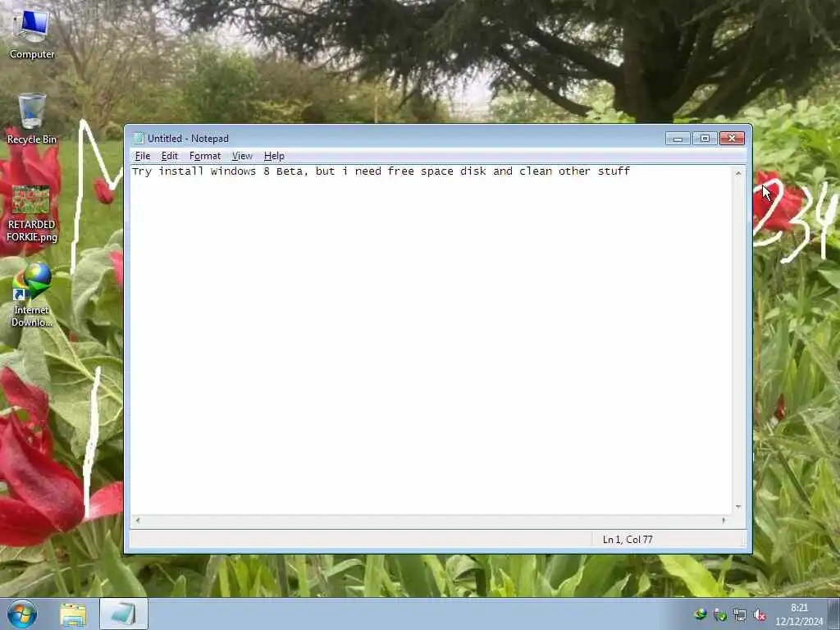Select the Recycle Bin desktop icon
Image resolution: width=840 pixels, height=630 pixels.
(32, 118)
